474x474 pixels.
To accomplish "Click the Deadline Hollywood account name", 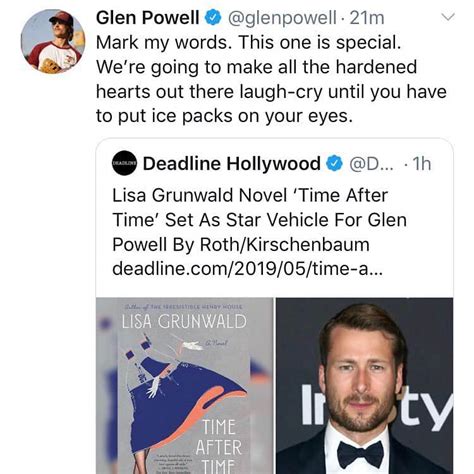I will 232,163.
